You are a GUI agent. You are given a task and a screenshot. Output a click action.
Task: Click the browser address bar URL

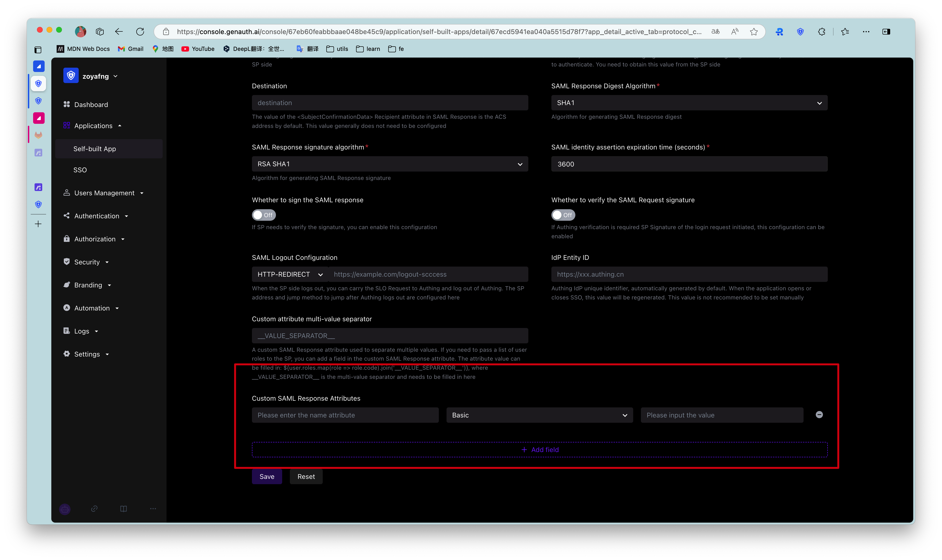[439, 32]
